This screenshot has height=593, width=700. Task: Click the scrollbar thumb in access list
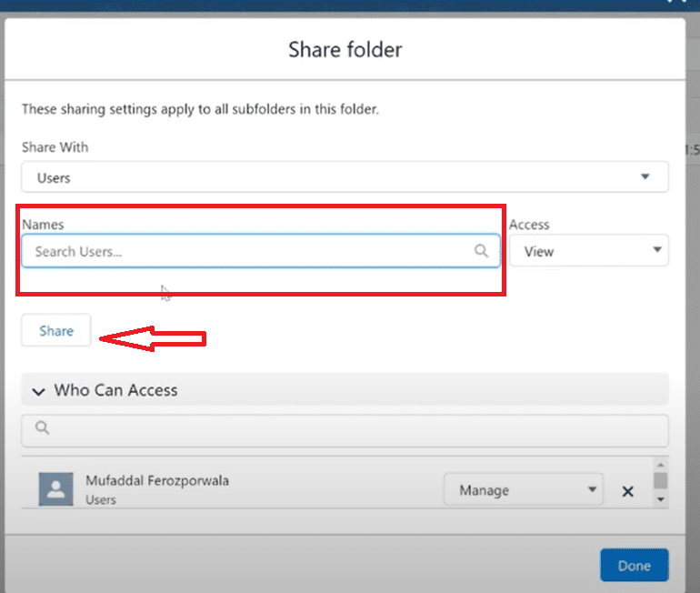[x=661, y=481]
